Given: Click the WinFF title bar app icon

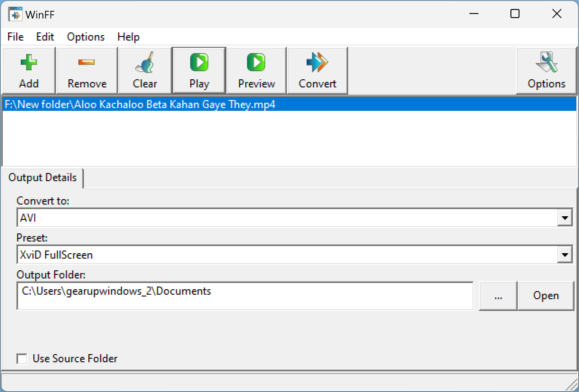Looking at the screenshot, I should (x=15, y=14).
